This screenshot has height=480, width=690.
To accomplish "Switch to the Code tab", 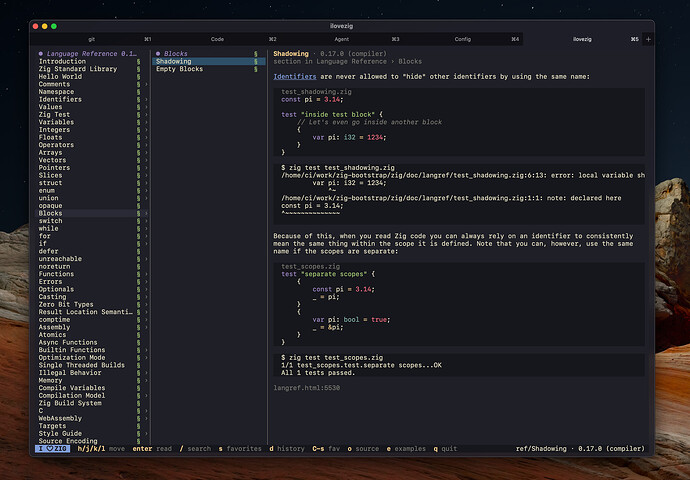I will (x=217, y=39).
